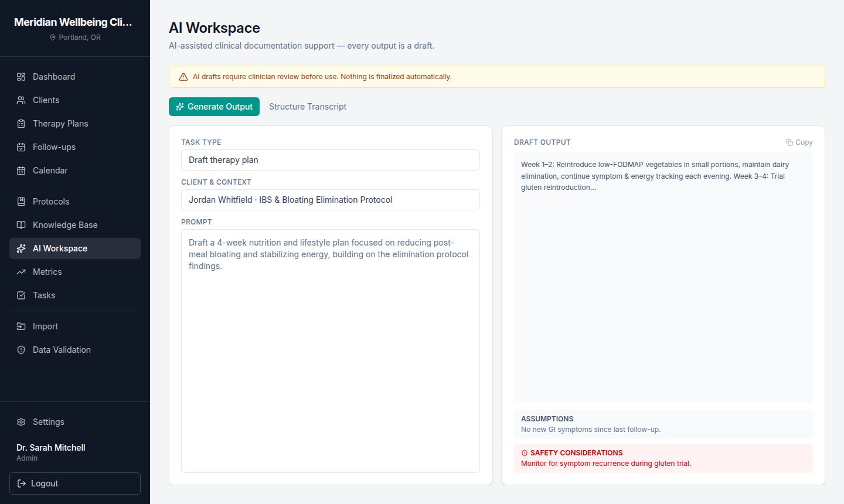Click the Therapy Plans clipboard icon
The width and height of the screenshot is (844, 504).
[21, 124]
